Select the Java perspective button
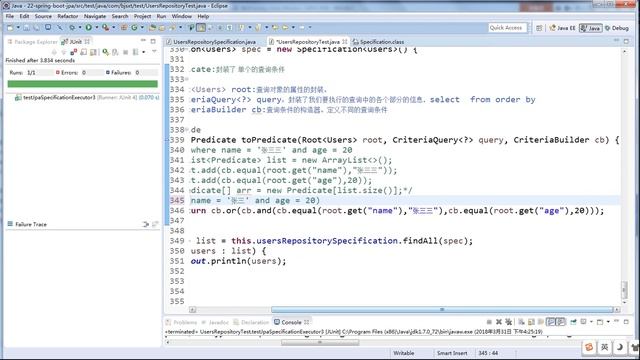 click(590, 28)
